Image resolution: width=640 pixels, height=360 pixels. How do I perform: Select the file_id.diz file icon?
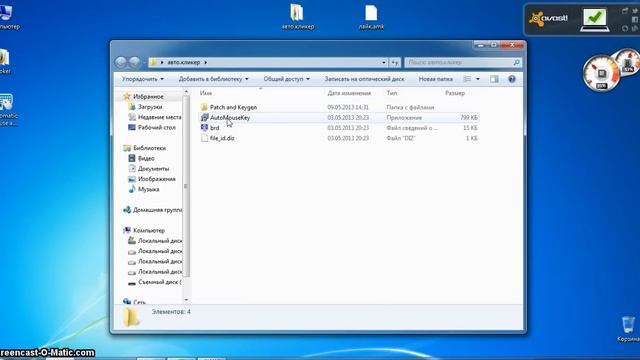coord(204,138)
